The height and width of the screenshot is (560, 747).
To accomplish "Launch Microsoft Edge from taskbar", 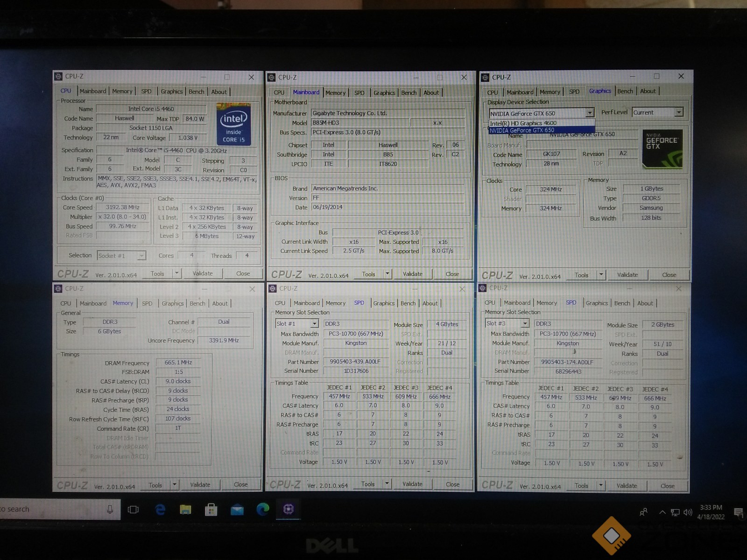I will (263, 509).
